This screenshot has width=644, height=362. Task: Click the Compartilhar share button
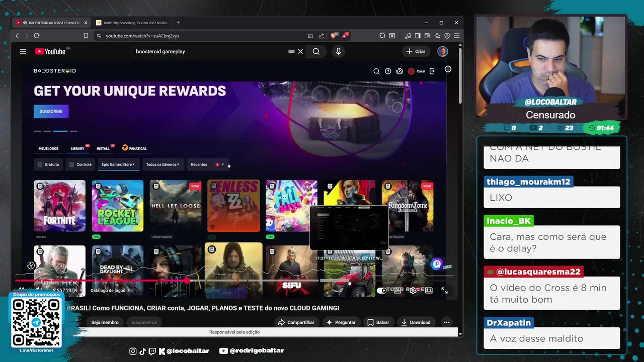pyautogui.click(x=297, y=322)
